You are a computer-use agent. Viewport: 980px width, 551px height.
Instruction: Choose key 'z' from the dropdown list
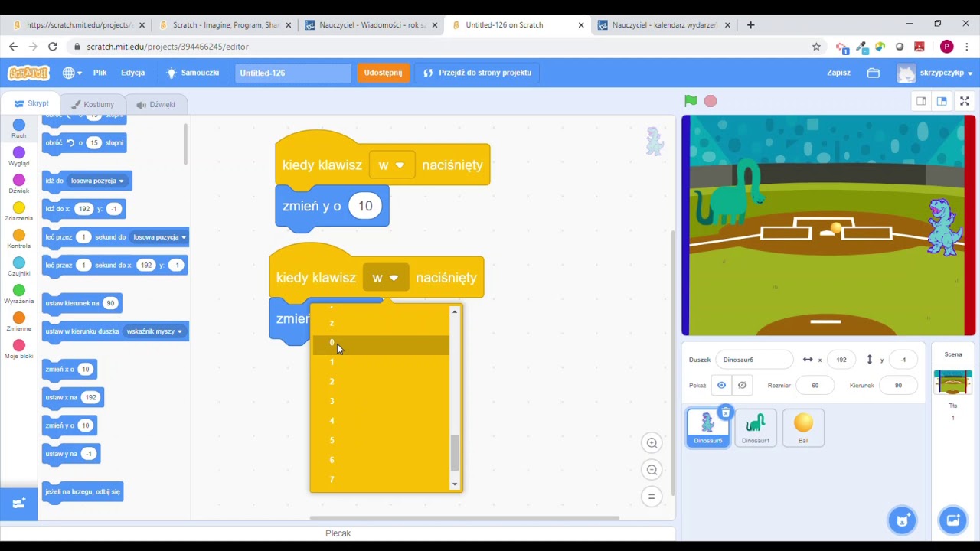click(x=381, y=323)
